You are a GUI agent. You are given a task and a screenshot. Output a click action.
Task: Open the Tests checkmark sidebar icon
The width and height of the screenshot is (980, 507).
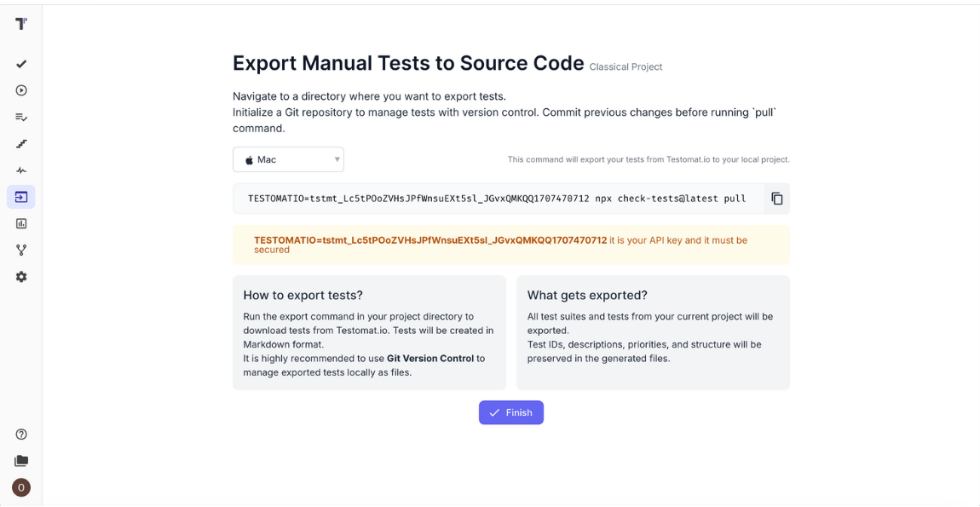tap(21, 64)
